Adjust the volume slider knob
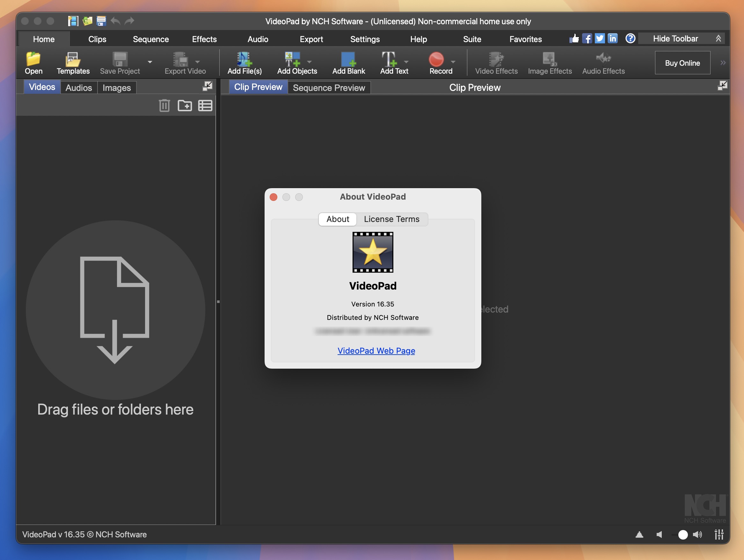Viewport: 744px width, 560px height. coord(683,535)
